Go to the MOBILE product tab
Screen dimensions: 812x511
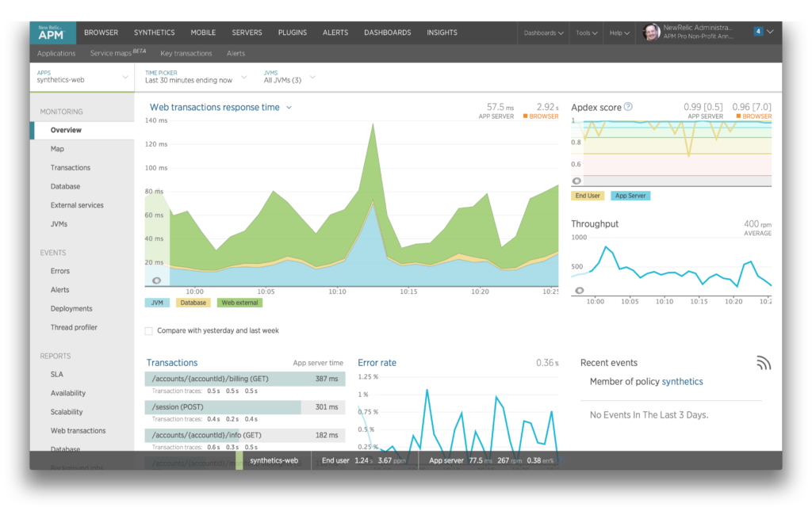click(x=203, y=32)
